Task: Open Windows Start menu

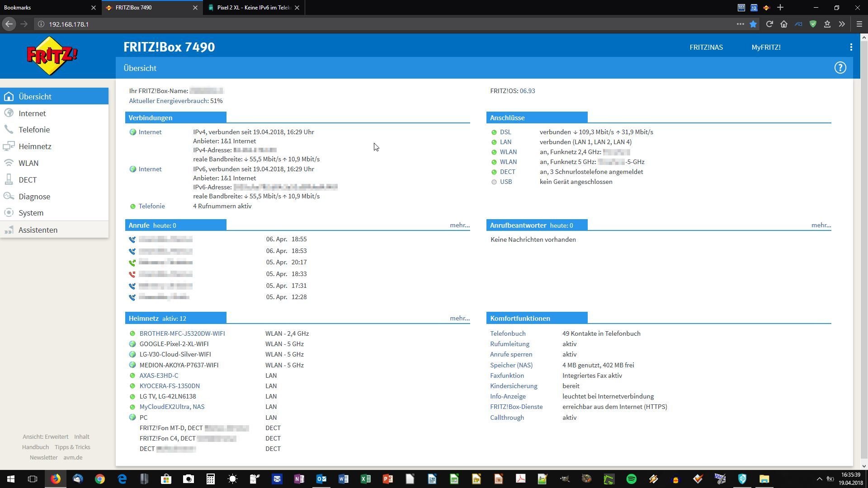Action: point(11,479)
